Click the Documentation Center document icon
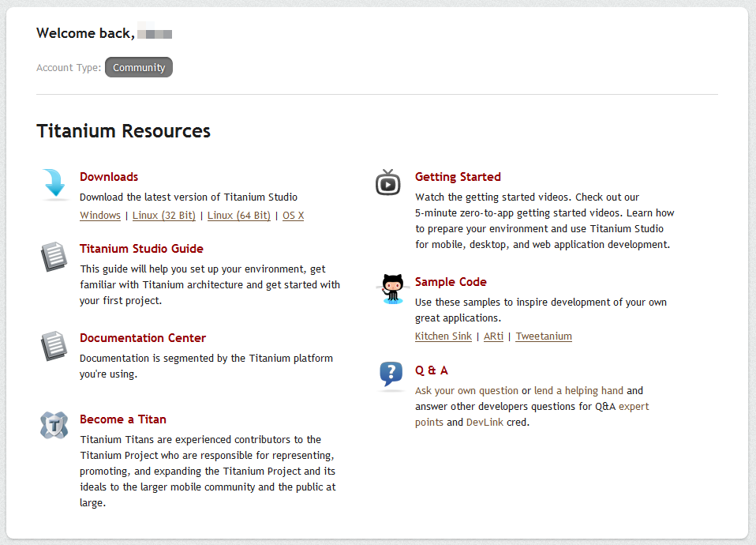 pos(54,346)
